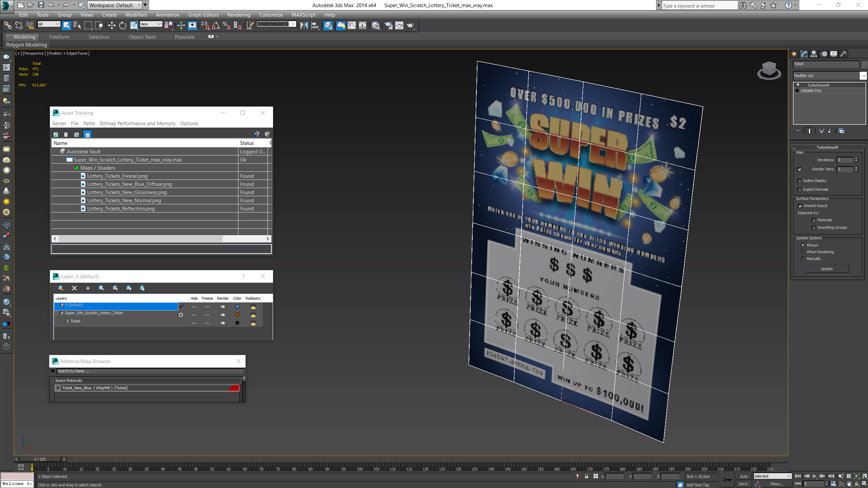Enable Separate by Materials checkbox
Viewport: 868px width, 488px height.
pos(814,221)
